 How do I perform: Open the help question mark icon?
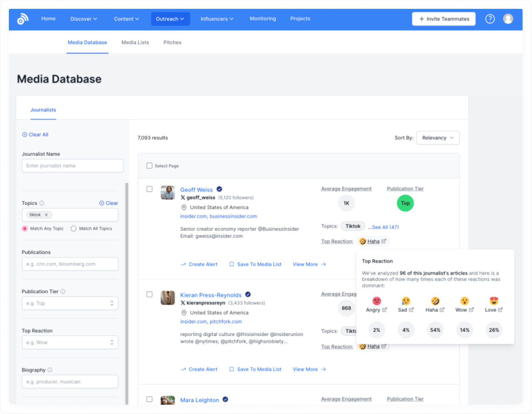pos(490,19)
